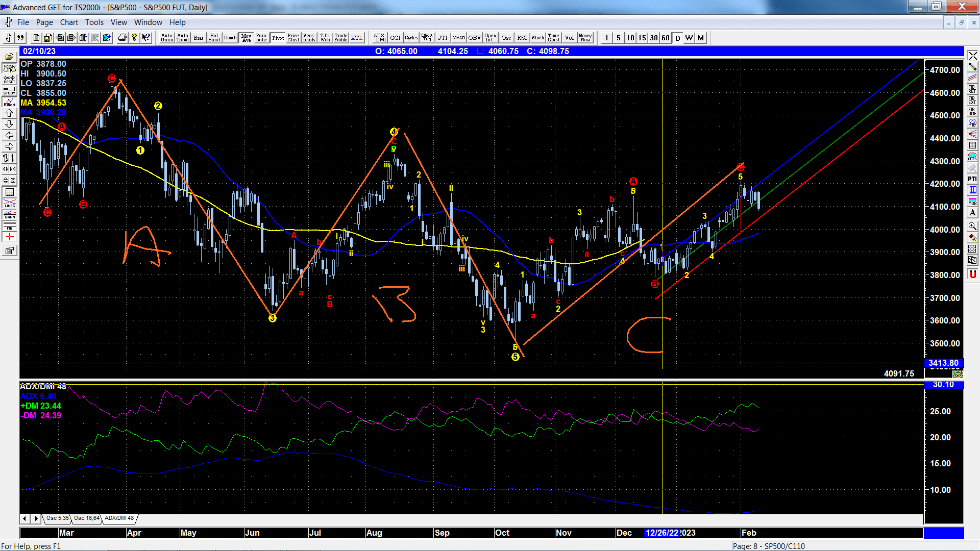Click the left arrow in left toolbar
The height and width of the screenshot is (551, 980).
click(x=9, y=135)
